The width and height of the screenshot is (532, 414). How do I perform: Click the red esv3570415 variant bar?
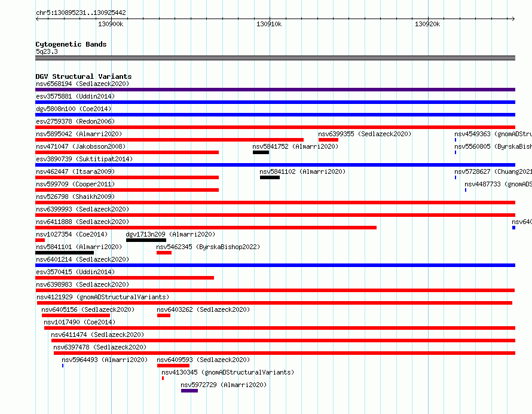124,278
